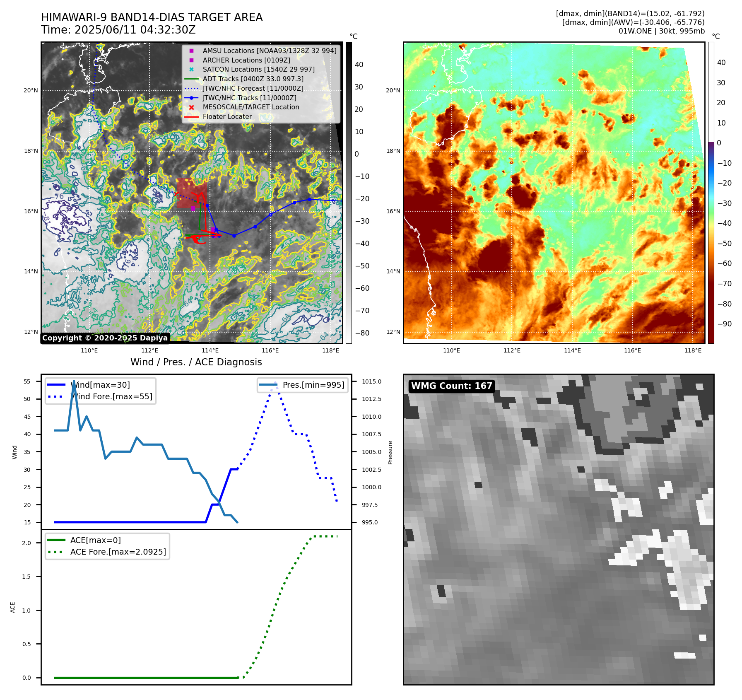Click the Pressure axis label
This screenshot has width=742, height=700.
[x=390, y=452]
